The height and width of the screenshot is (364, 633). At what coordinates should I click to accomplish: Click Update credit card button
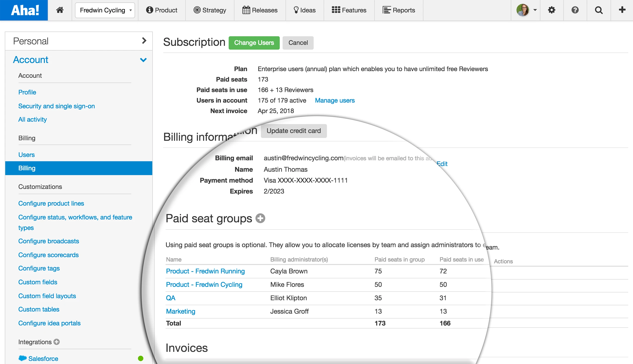point(293,131)
